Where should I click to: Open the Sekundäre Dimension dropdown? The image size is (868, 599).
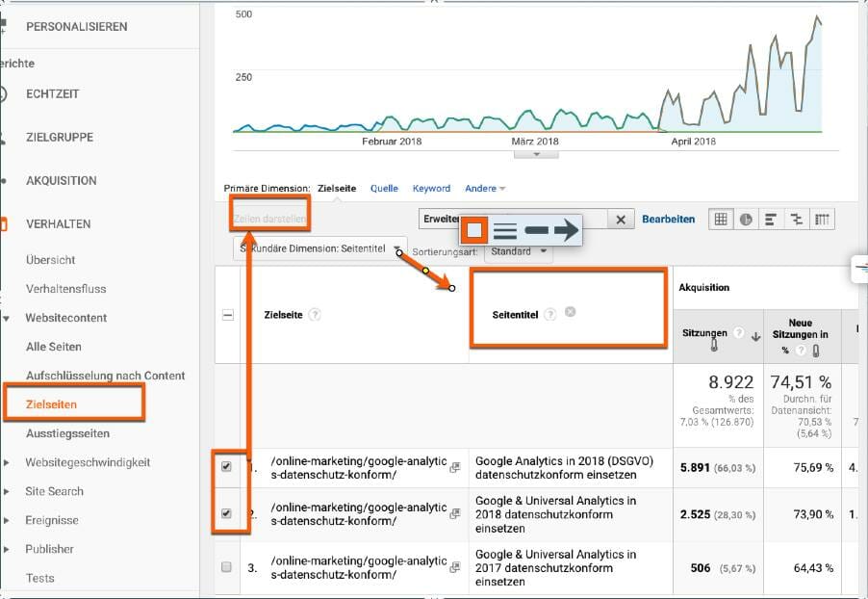(x=319, y=249)
